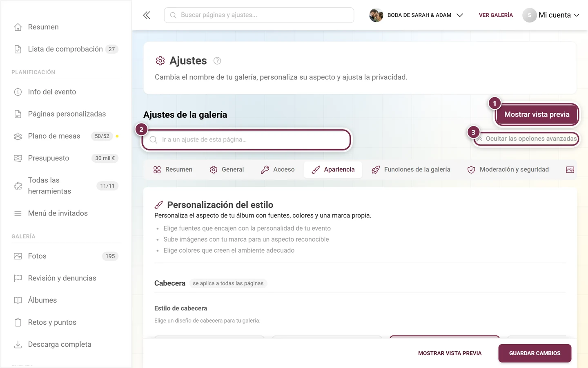Click the hamburger icon for Menú de invitados
The height and width of the screenshot is (368, 588).
coord(18,213)
